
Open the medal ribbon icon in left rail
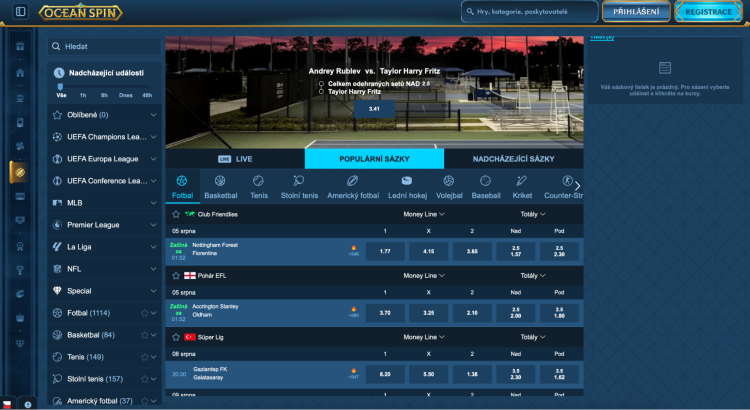[x=20, y=246]
